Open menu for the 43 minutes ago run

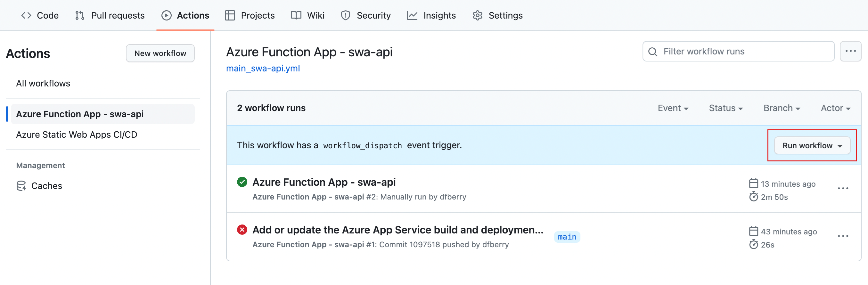click(x=843, y=236)
